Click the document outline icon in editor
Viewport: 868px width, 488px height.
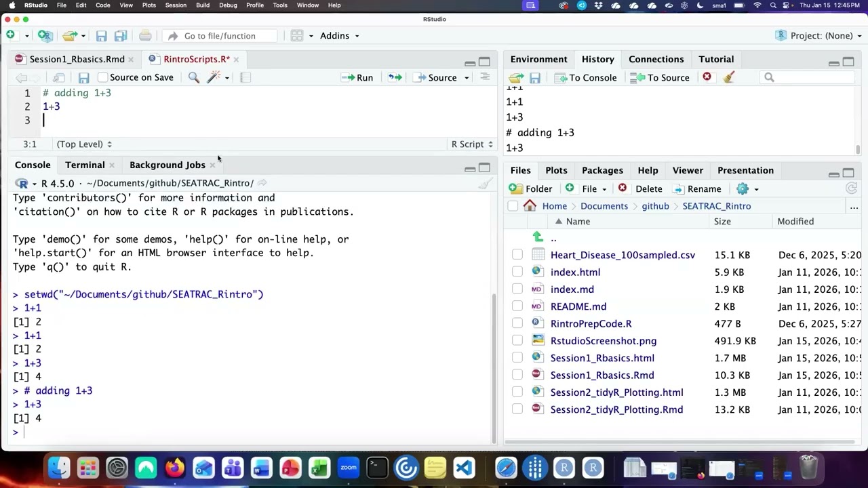[x=485, y=77]
